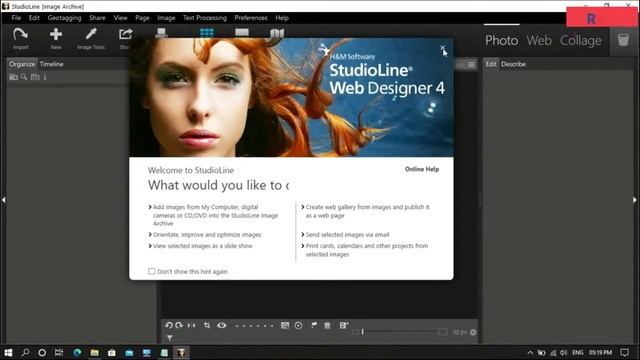
Task: Open the File menu
Action: coord(16,18)
